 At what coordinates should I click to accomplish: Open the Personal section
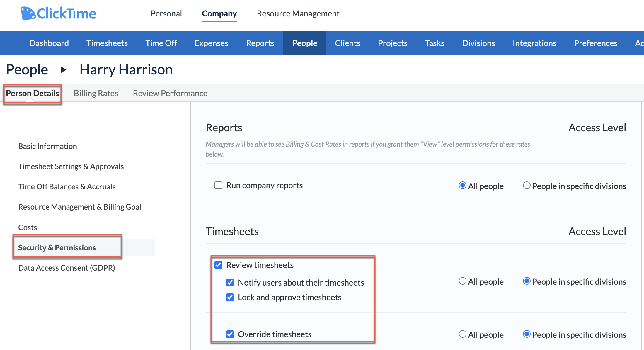coord(166,13)
